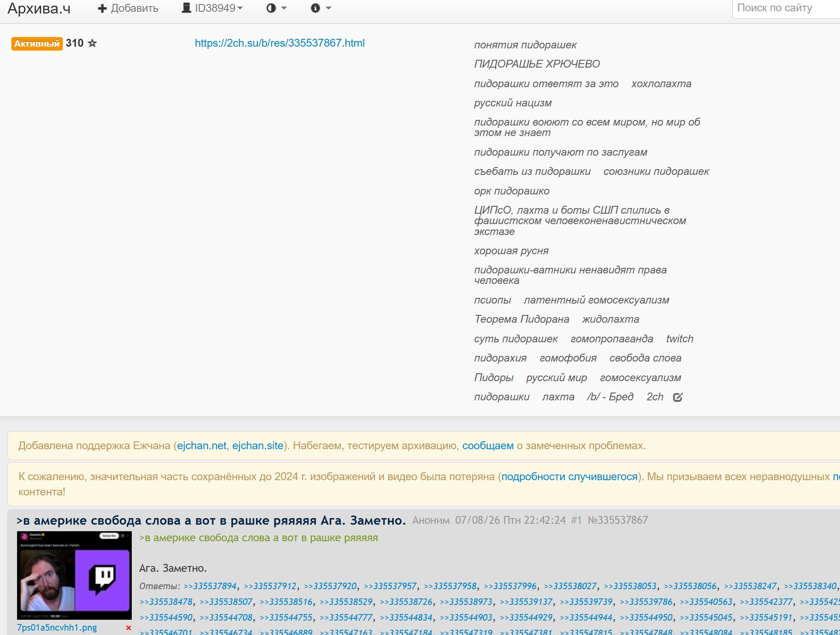
Task: Select the свобода слова tag
Action: tap(645, 358)
